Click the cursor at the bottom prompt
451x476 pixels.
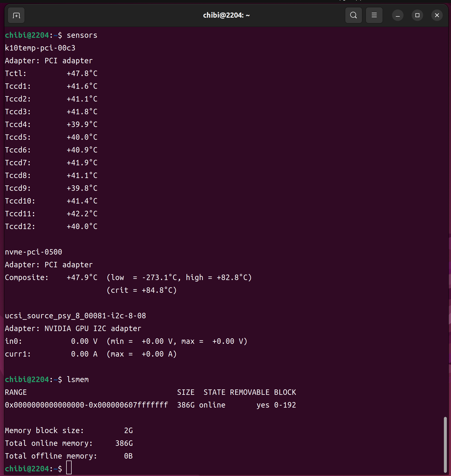click(69, 467)
